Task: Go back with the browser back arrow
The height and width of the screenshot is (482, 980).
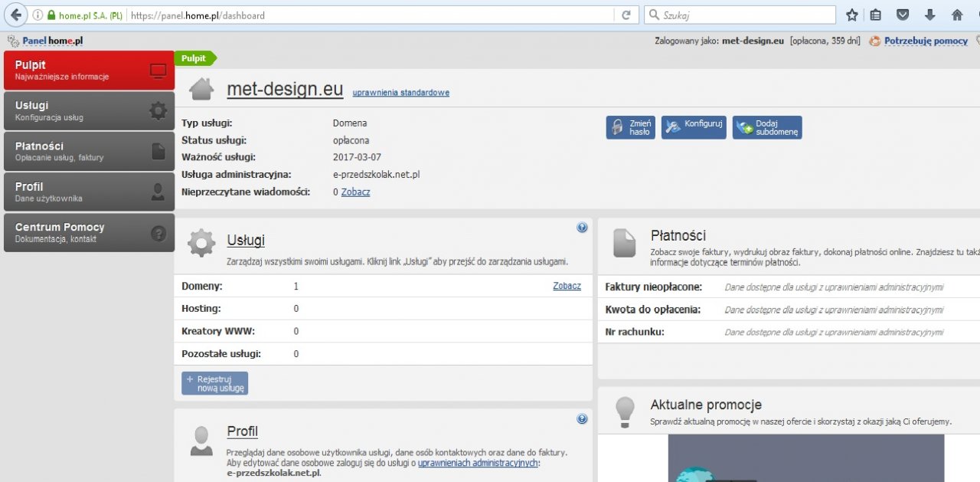Action: [15, 15]
